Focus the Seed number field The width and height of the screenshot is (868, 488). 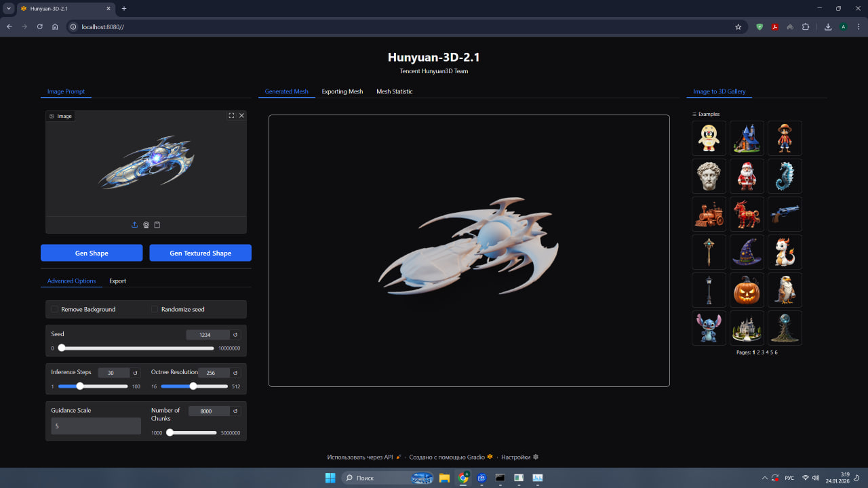click(x=208, y=335)
